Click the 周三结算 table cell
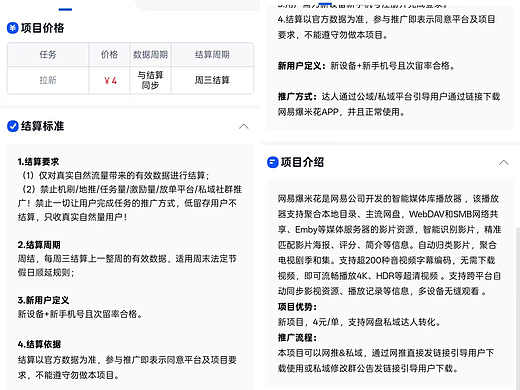This screenshot has width=520, height=390. point(212,80)
